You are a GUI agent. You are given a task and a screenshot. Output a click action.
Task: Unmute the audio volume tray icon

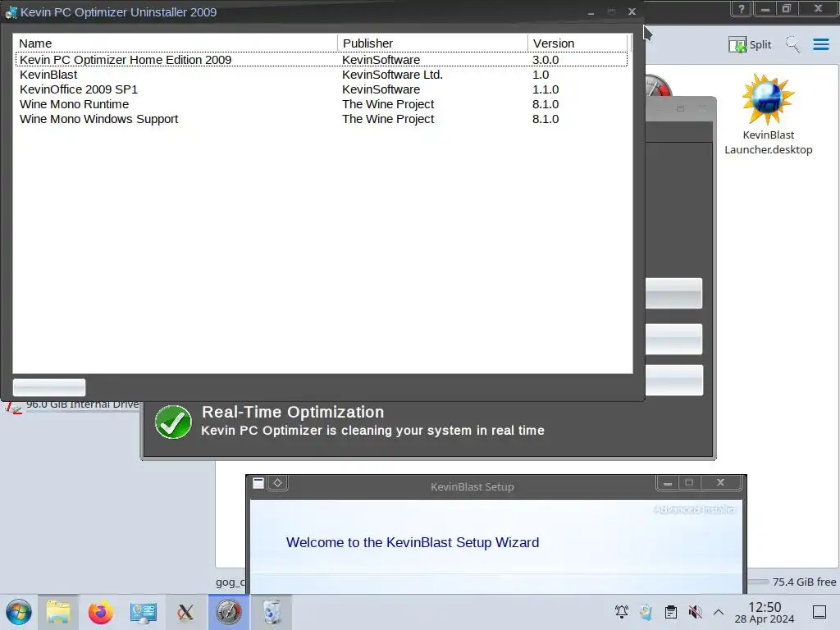pos(695,612)
